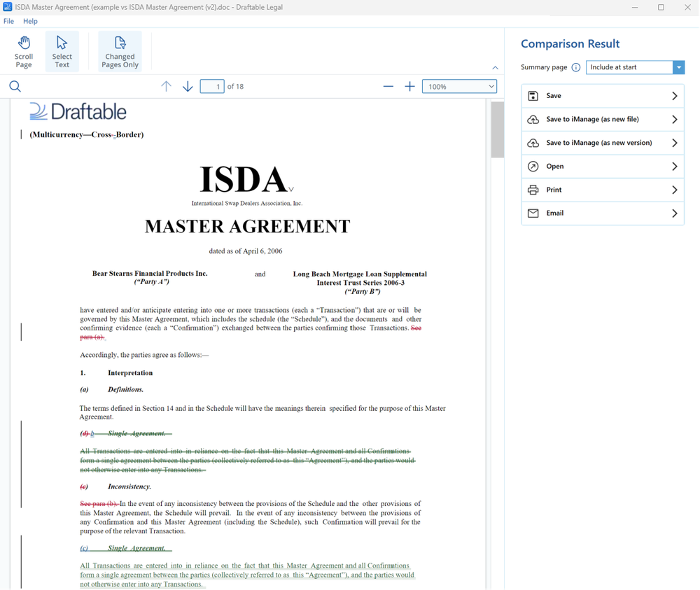Viewport: 700px width, 590px height.
Task: Click the Open arrow-circle icon
Action: point(533,167)
